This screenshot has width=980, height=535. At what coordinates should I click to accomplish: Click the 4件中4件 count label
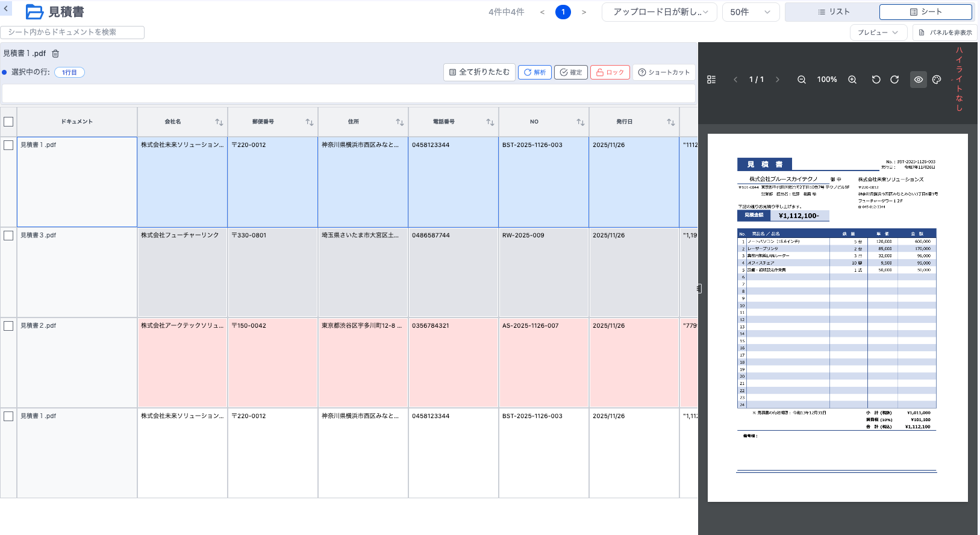(x=507, y=12)
